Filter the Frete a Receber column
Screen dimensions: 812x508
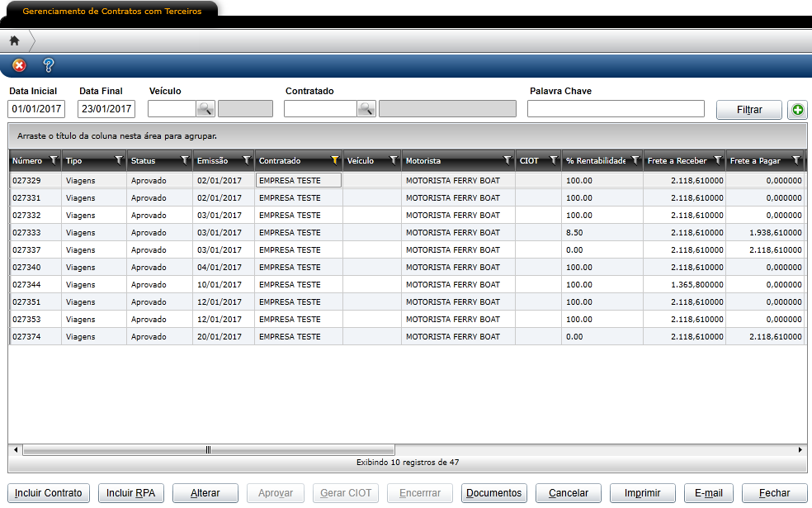point(718,161)
